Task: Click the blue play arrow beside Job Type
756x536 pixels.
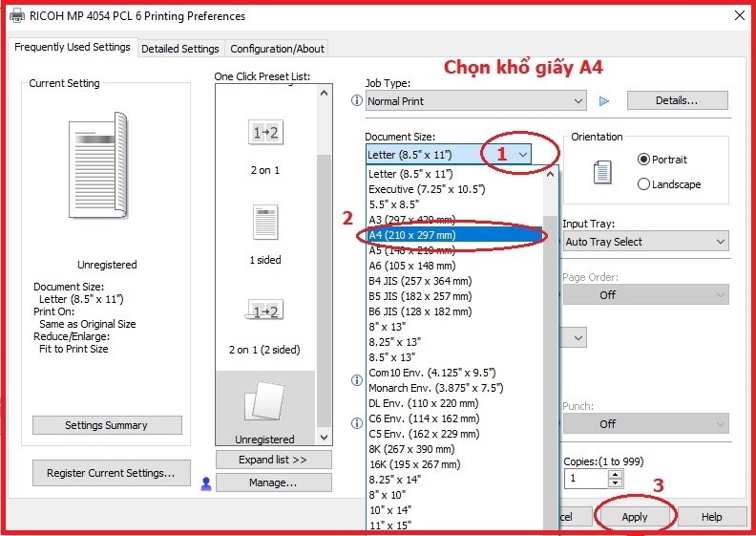Action: coord(603,101)
